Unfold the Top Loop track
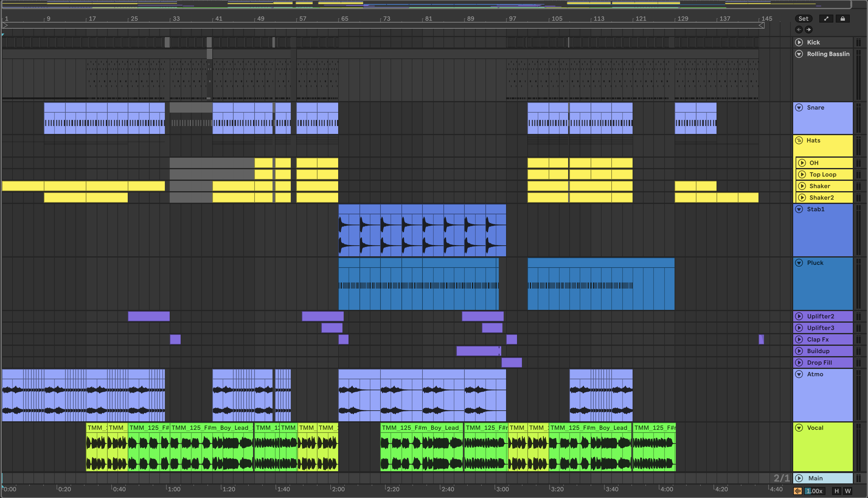868x498 pixels. [x=801, y=175]
